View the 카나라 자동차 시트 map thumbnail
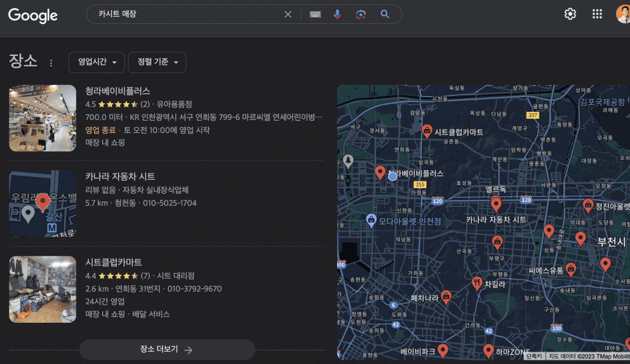This screenshot has width=630, height=364. pos(42,204)
